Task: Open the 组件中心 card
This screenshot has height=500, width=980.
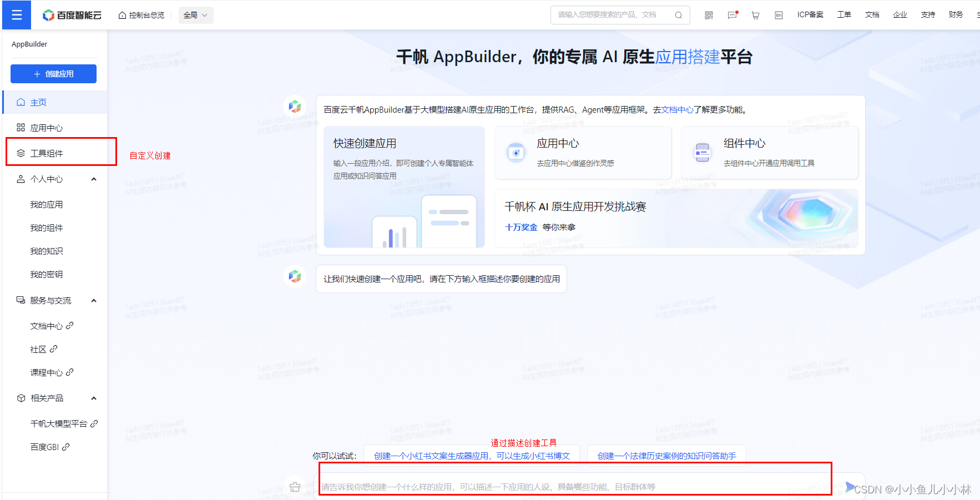Action: point(770,153)
